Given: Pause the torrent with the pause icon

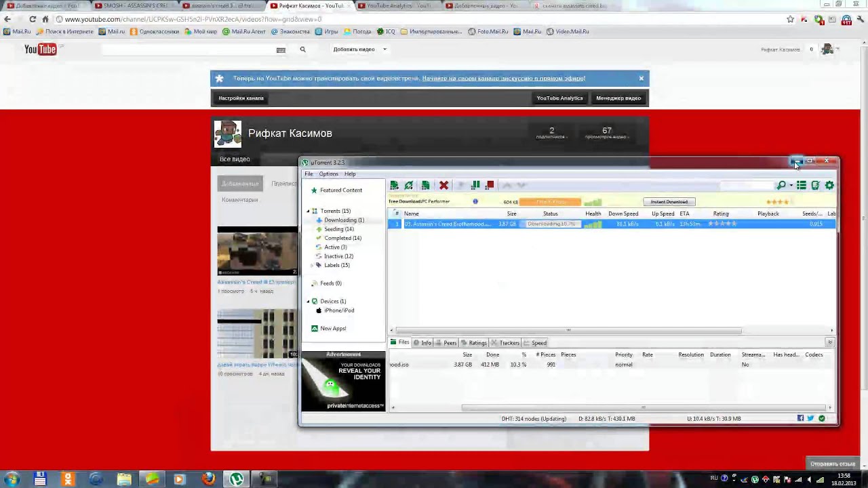Looking at the screenshot, I should (x=475, y=185).
